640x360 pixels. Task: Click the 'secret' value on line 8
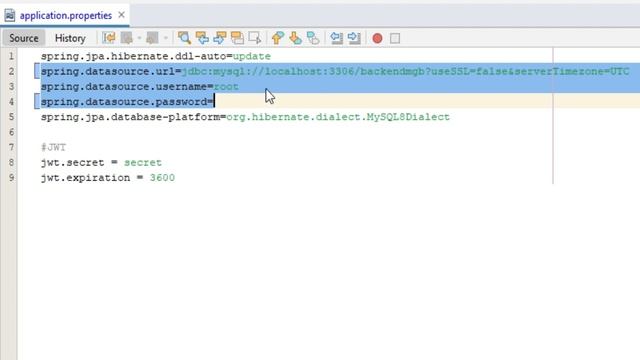(x=143, y=163)
